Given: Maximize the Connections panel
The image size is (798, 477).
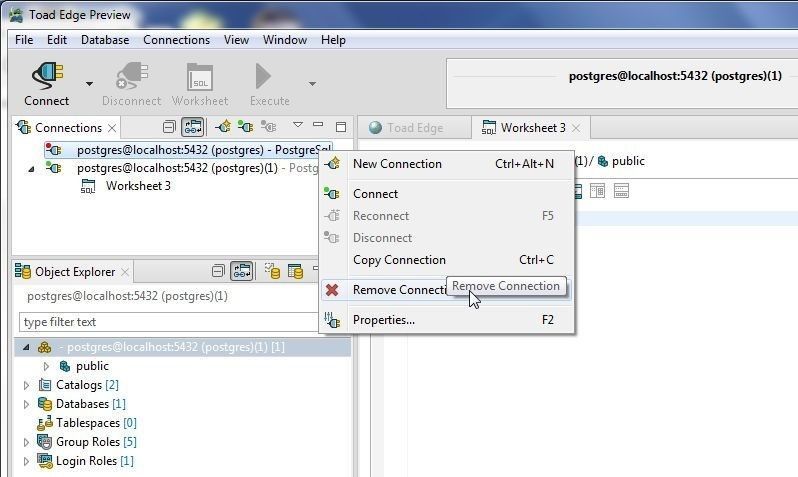Looking at the screenshot, I should (341, 127).
